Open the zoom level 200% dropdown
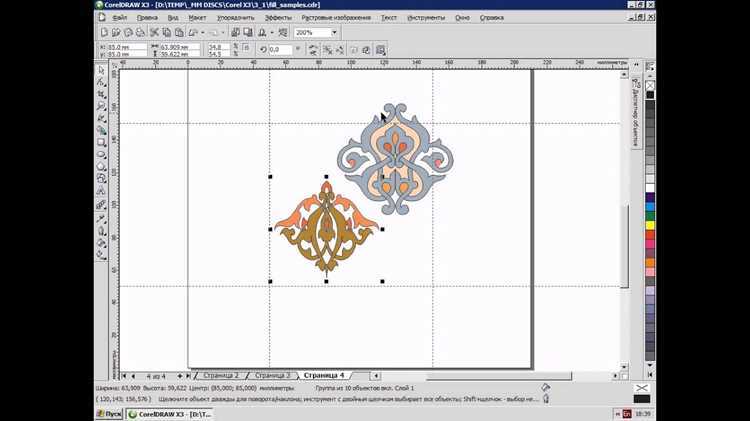Screen dimensions: 750x421 tap(334, 33)
